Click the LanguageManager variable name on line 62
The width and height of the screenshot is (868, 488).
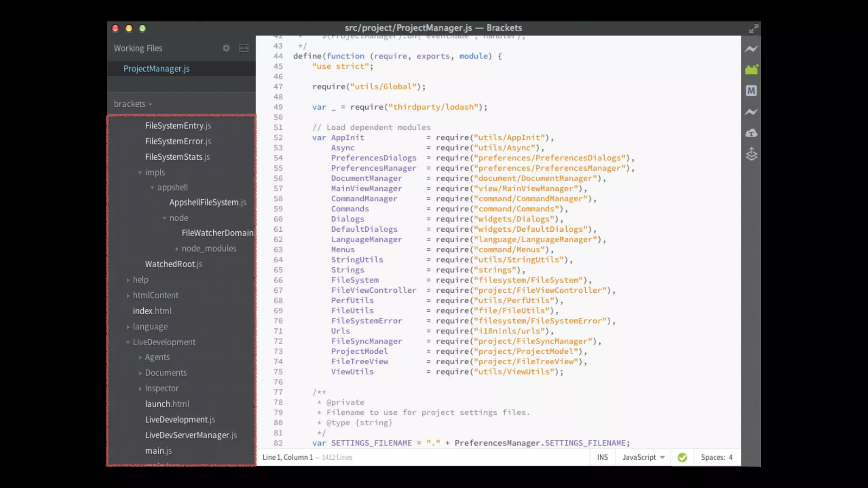click(367, 239)
